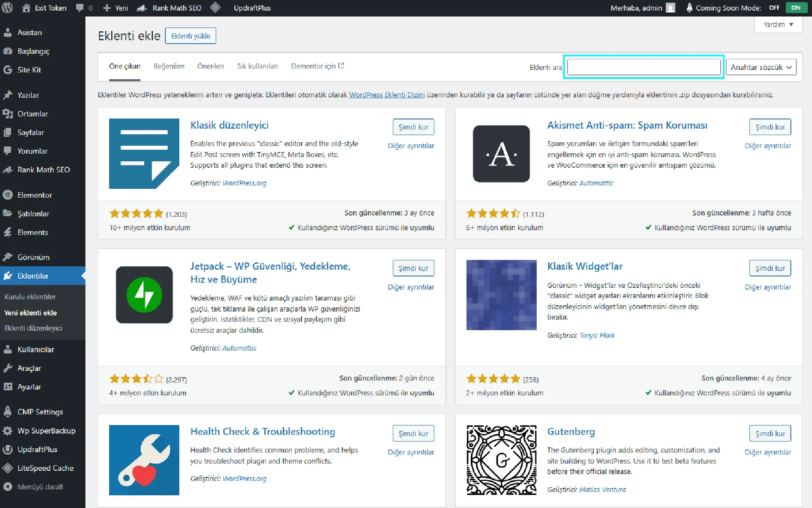Select the Önerilen tab
This screenshot has height=508, width=812.
click(211, 66)
